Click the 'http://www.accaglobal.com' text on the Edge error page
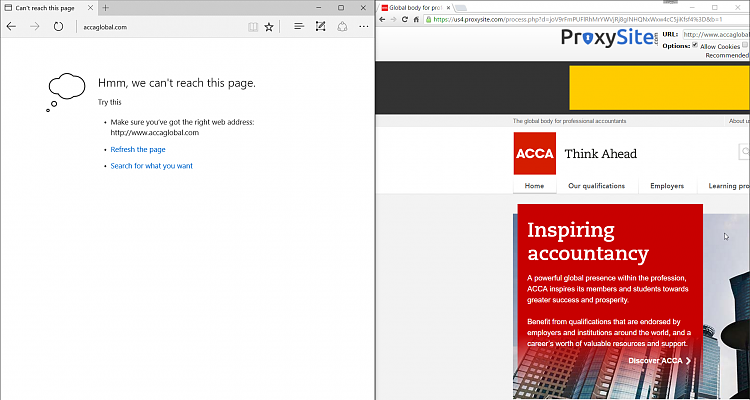Screen dimensions: 750x400 tap(154, 133)
